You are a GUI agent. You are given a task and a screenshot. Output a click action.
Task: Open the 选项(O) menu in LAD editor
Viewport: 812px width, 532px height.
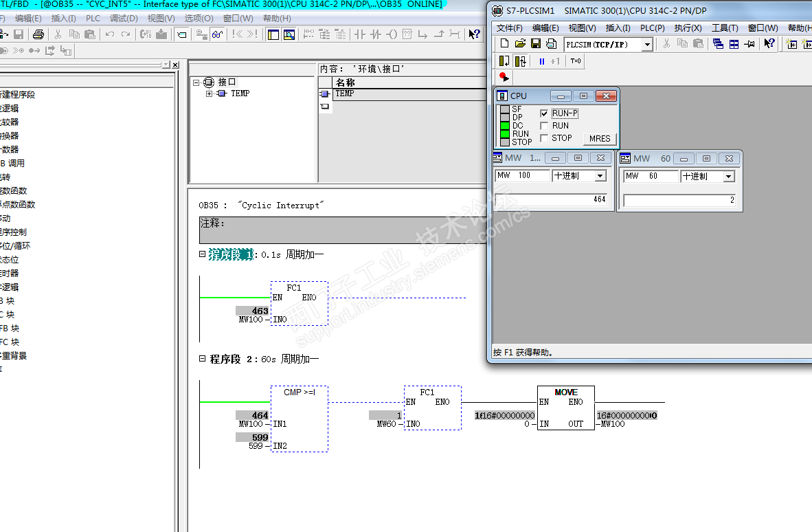(199, 18)
